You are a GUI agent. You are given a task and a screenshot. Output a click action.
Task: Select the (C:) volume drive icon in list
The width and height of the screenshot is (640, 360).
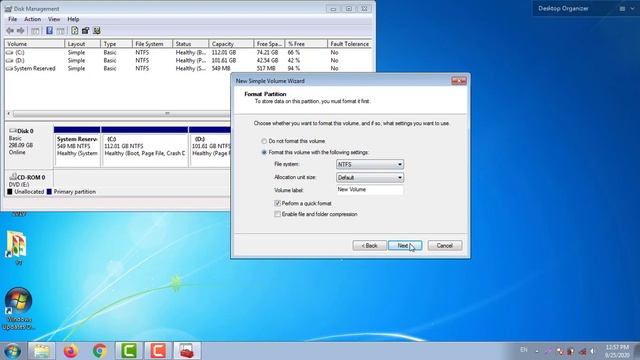pyautogui.click(x=9, y=53)
